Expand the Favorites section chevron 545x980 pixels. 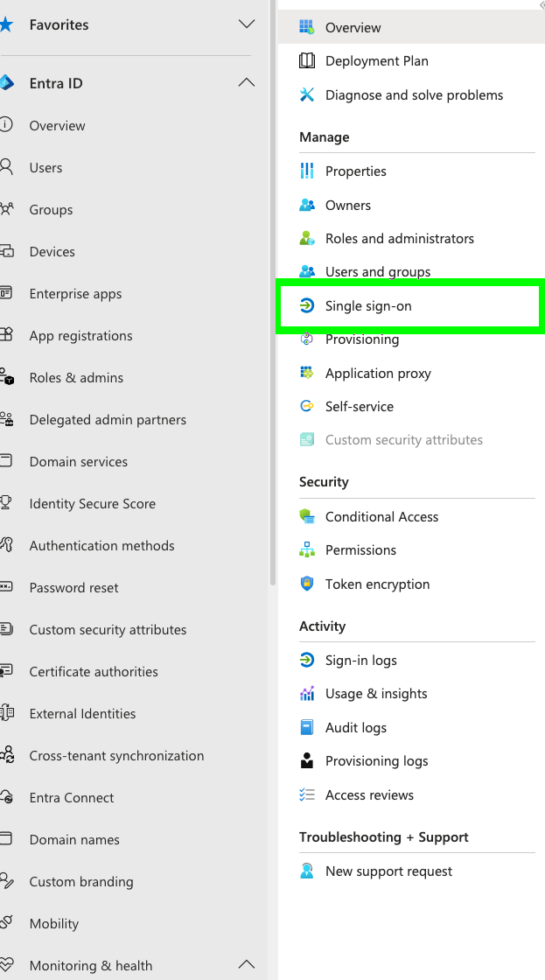[247, 24]
